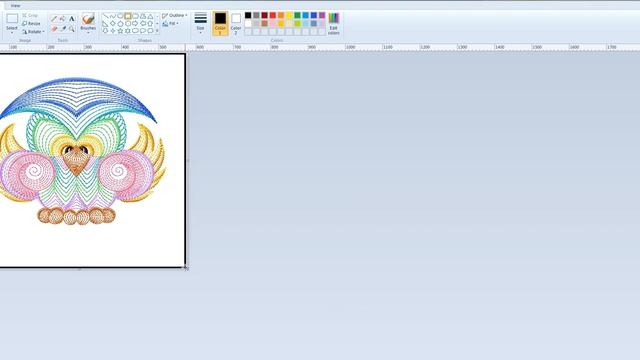Image resolution: width=640 pixels, height=360 pixels.
Task: Pick the lime palette swatch
Action: tap(297, 24)
